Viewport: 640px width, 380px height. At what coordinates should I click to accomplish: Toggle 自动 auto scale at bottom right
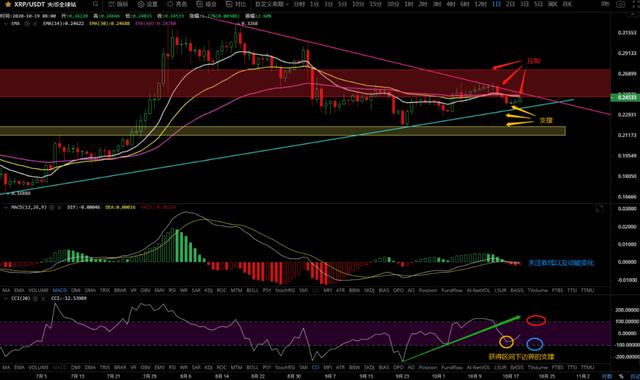click(x=634, y=376)
